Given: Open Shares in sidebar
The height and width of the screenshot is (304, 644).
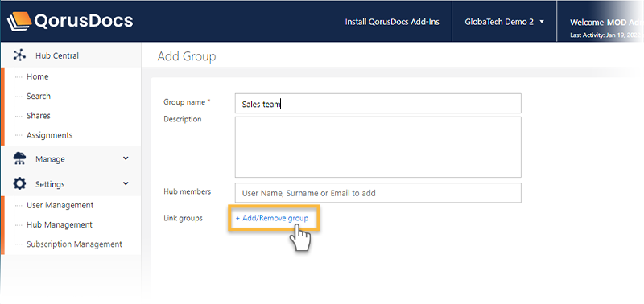Looking at the screenshot, I should pyautogui.click(x=39, y=116).
